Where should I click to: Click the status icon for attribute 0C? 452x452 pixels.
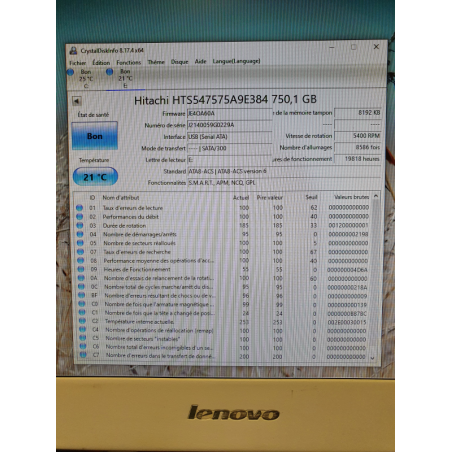coord(81,286)
